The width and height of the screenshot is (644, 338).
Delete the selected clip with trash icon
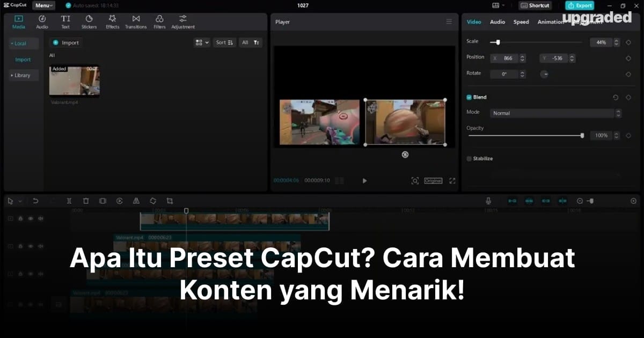tap(86, 201)
